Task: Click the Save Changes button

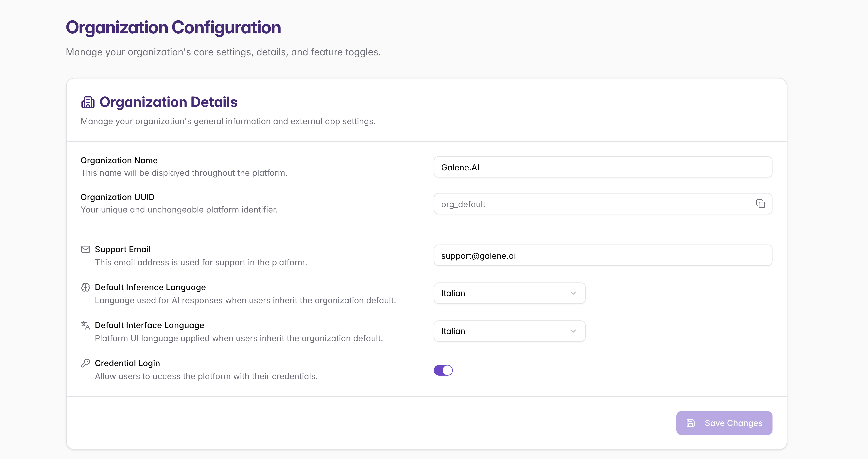Action: tap(724, 423)
